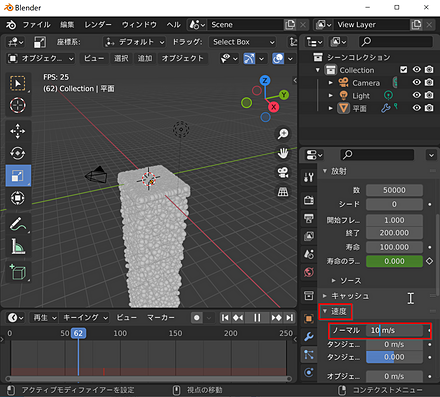The height and width of the screenshot is (397, 440).
Task: Open the 再生 playback popover
Action: click(44, 318)
